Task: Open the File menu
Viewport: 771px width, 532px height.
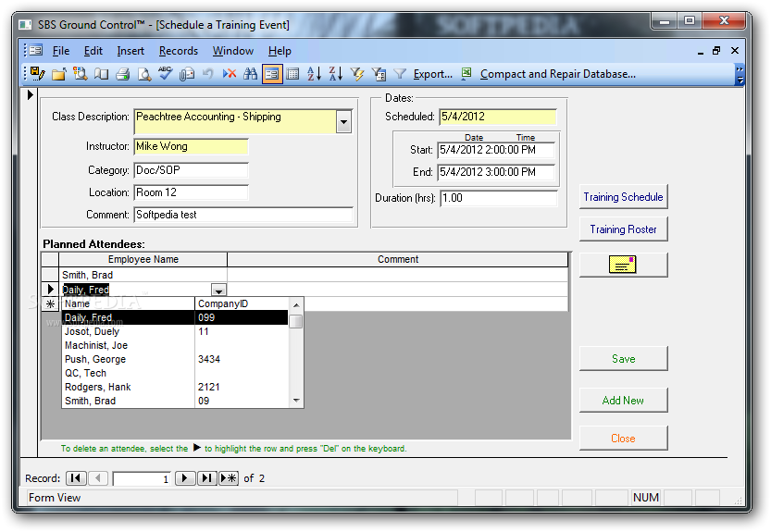Action: [61, 51]
